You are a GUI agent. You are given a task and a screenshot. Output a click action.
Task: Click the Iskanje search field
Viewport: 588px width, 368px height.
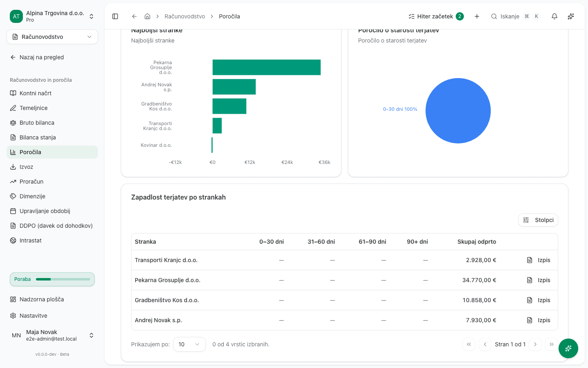515,16
